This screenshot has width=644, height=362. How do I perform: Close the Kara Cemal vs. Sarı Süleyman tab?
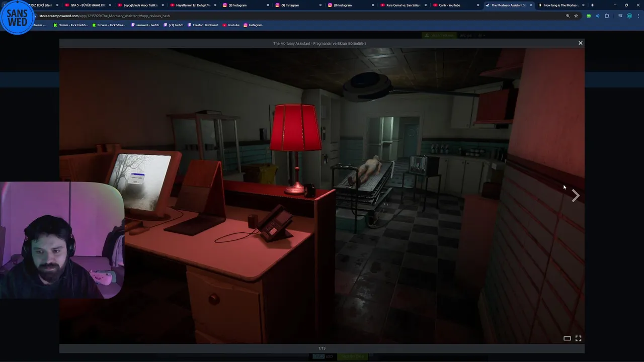(x=426, y=5)
